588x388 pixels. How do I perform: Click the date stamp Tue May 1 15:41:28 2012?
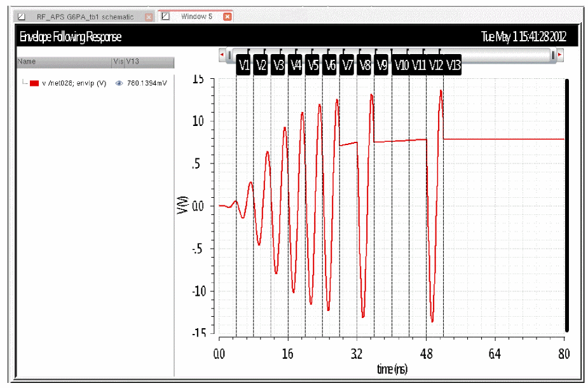(x=524, y=37)
